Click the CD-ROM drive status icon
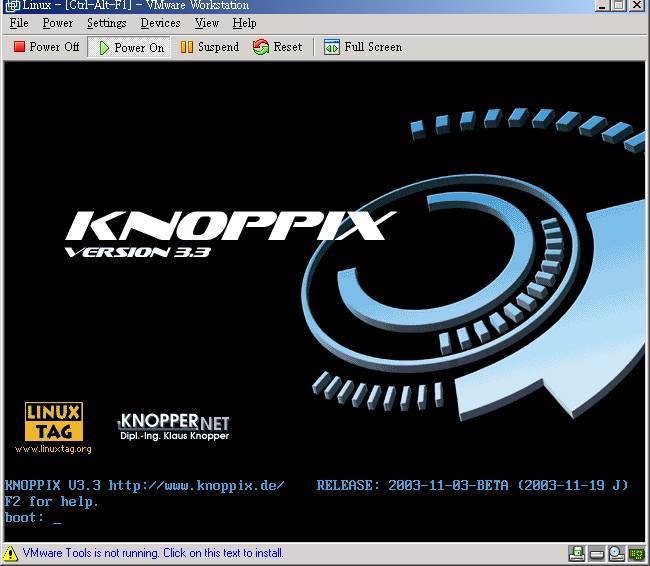Screen dimensions: 650x566 [x=616, y=554]
